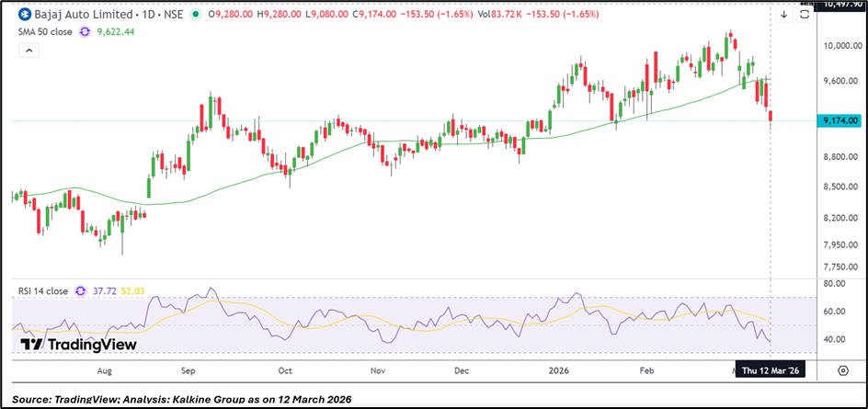Click the Bajaj Auto Limited symbol title
Image resolution: width=868 pixels, height=409 pixels.
point(81,15)
